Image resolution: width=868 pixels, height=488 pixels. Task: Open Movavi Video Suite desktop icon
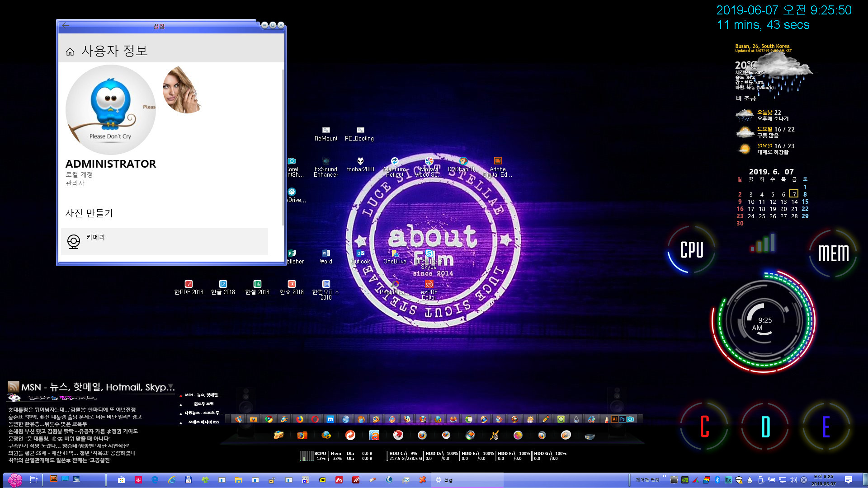[429, 167]
